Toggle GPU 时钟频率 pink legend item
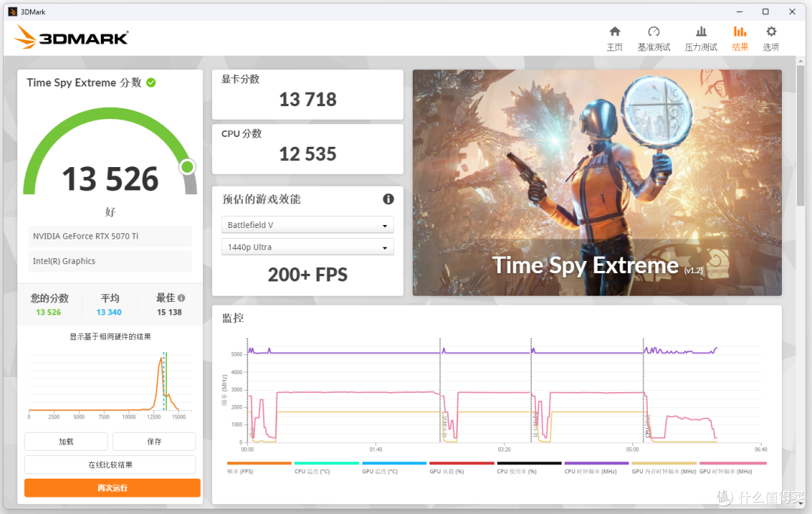 click(732, 468)
